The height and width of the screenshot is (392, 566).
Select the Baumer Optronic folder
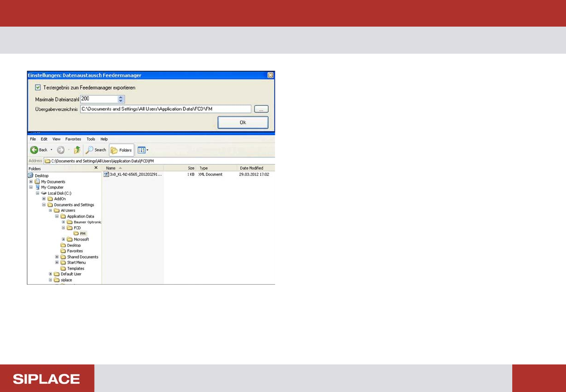pyautogui.click(x=88, y=222)
